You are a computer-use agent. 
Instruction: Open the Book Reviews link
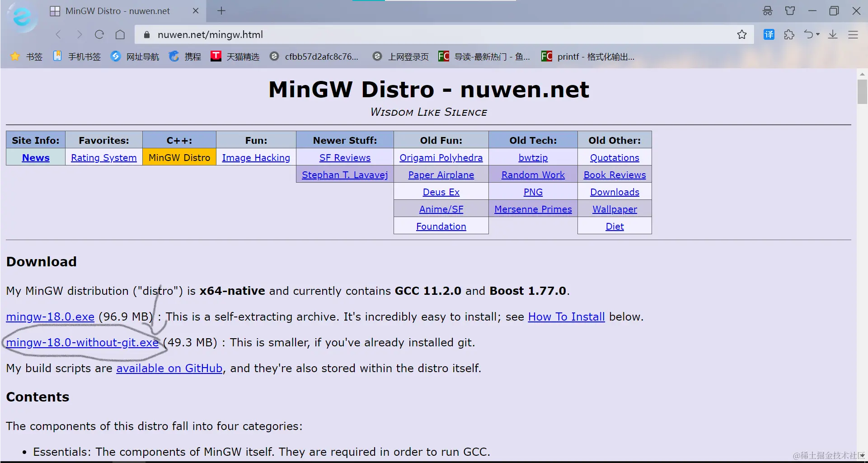click(x=615, y=175)
